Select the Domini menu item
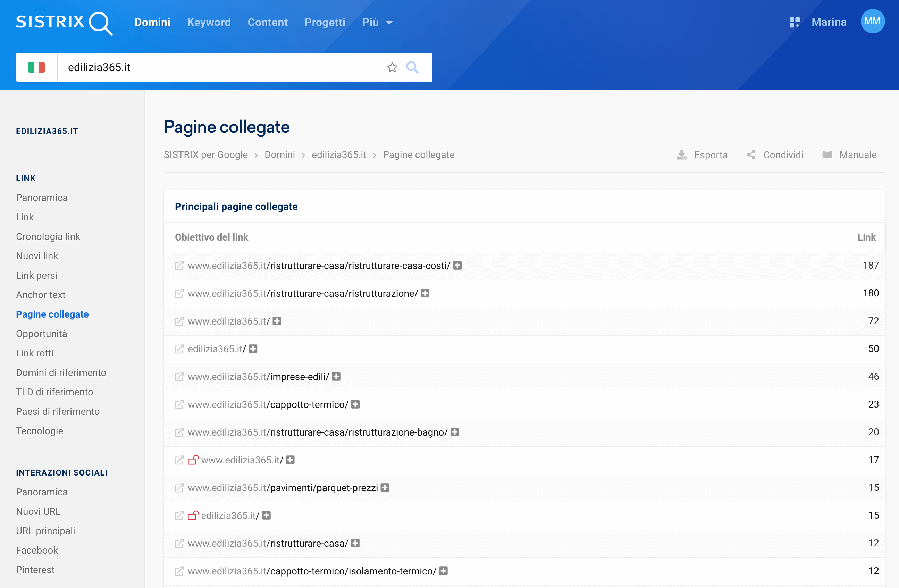The image size is (899, 588). [152, 23]
